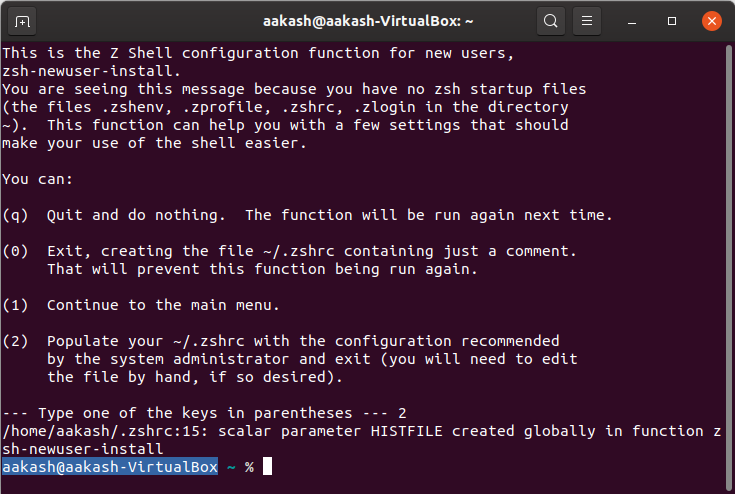Viewport: 735px width, 494px height.
Task: Click the highlighted aakash@aakash-VirtualBox prompt text
Action: click(110, 467)
